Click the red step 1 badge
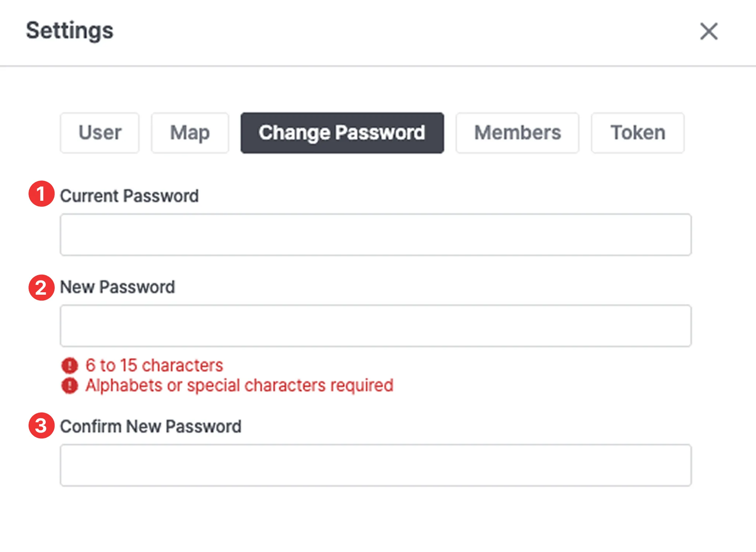 point(41,194)
